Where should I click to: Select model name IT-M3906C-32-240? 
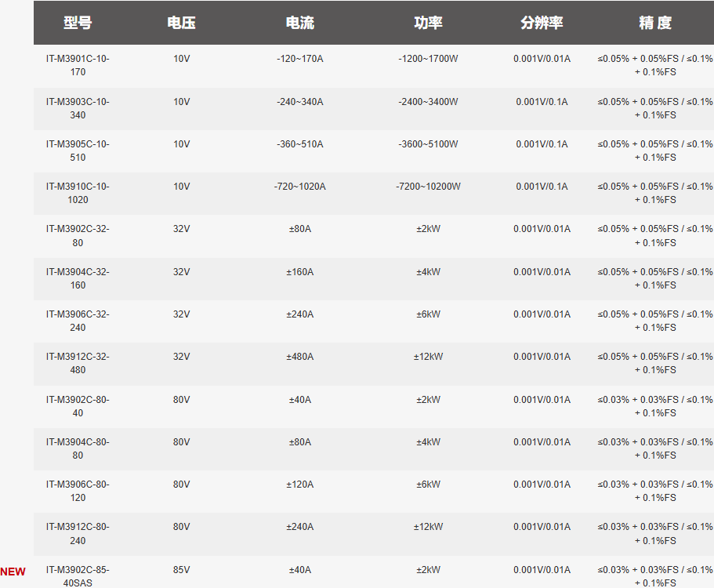tap(78, 321)
